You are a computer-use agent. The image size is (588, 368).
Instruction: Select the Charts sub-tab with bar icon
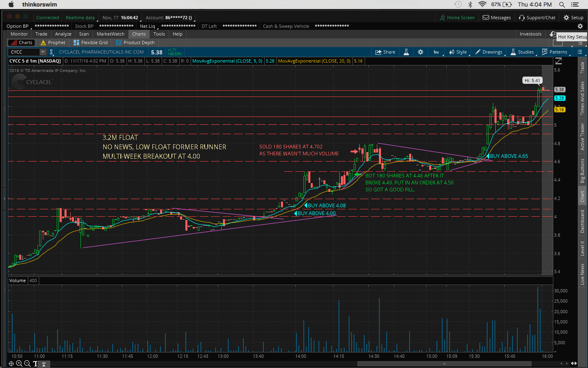(x=22, y=43)
